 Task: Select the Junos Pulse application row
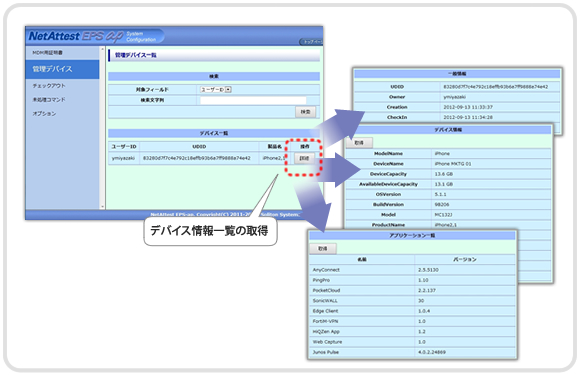coord(412,352)
